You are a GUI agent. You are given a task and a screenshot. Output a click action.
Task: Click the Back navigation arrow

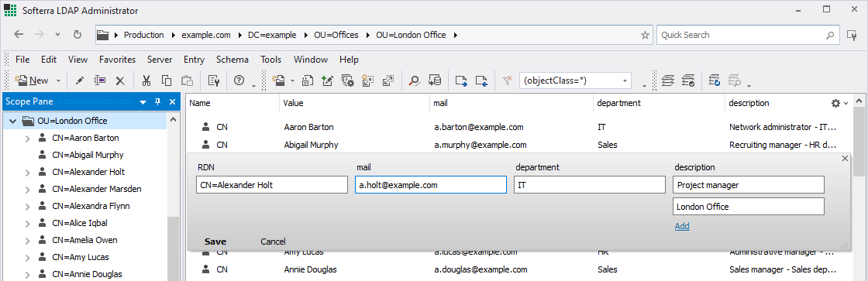pos(19,34)
